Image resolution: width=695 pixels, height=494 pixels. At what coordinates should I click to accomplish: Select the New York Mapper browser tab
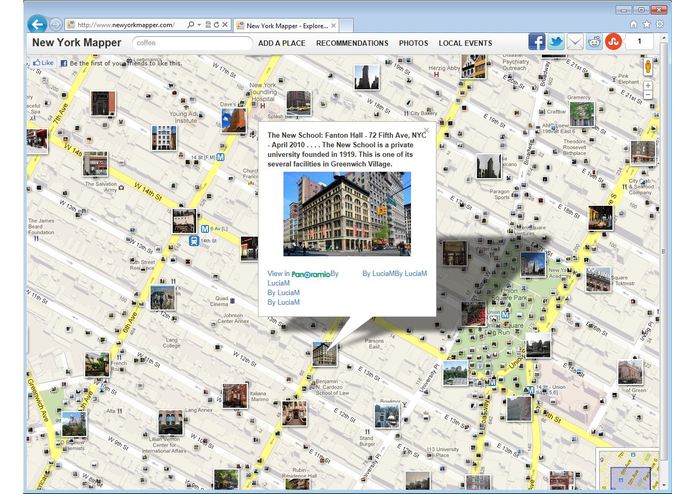click(286, 26)
